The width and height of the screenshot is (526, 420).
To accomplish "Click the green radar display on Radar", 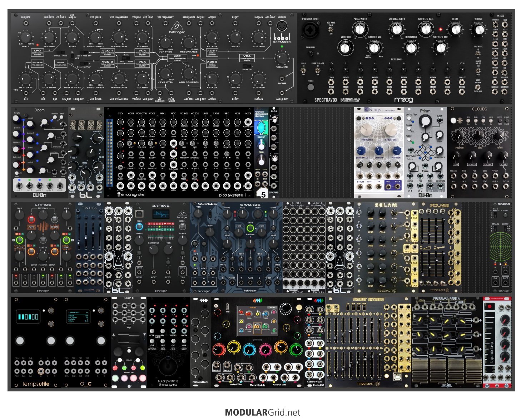I will tap(500, 247).
